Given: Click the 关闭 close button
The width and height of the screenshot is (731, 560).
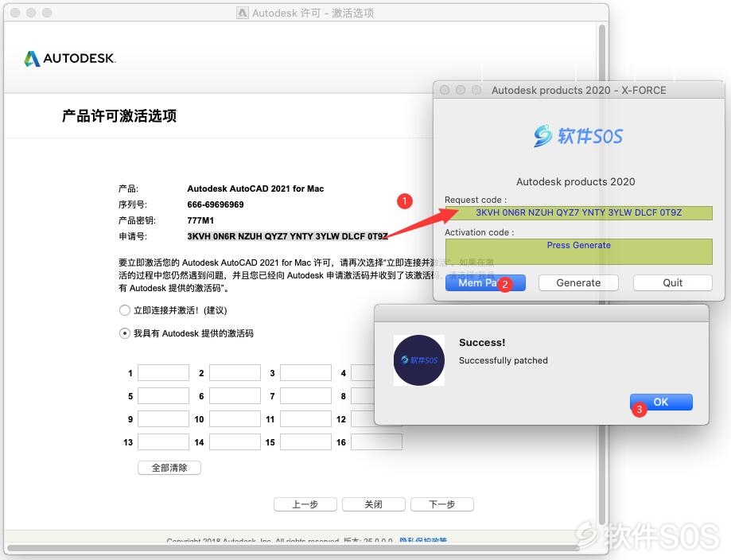Looking at the screenshot, I should click(373, 504).
